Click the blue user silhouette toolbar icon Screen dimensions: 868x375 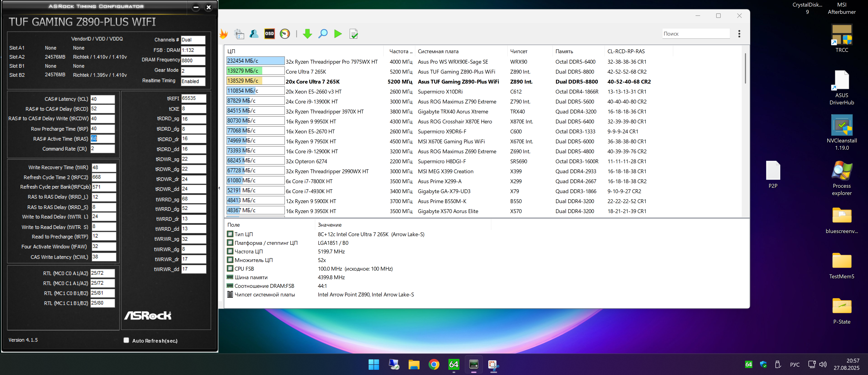254,34
